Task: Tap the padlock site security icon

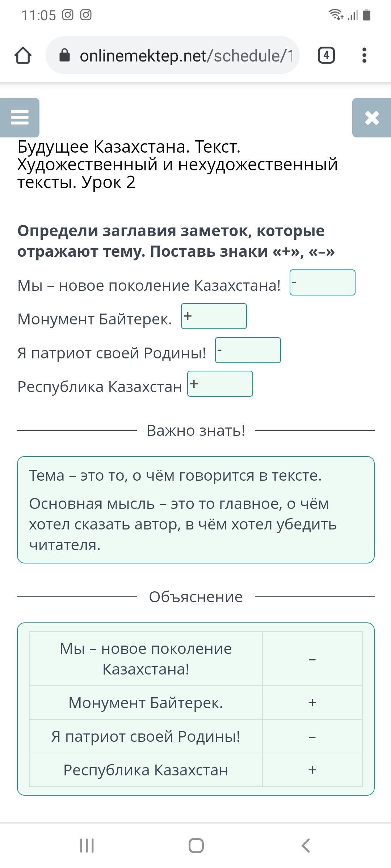Action: coord(64,56)
